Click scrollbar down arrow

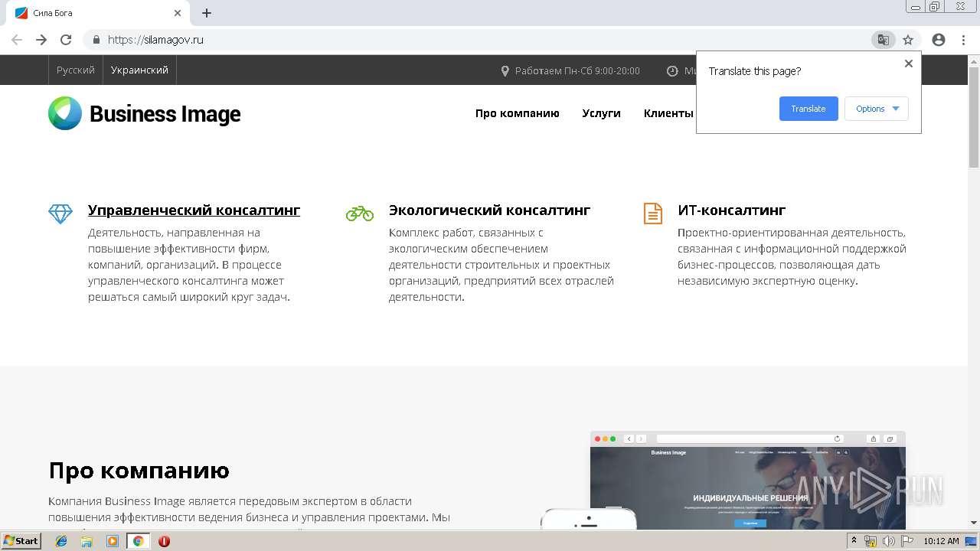coord(974,523)
